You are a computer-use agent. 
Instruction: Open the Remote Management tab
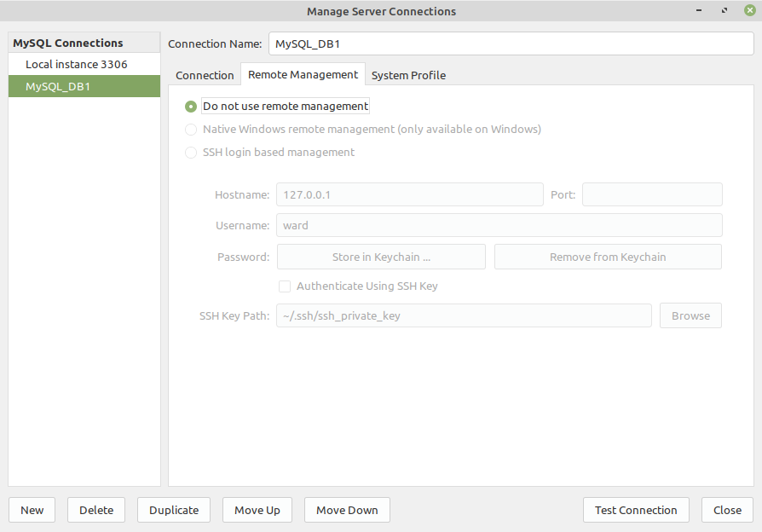(x=303, y=75)
